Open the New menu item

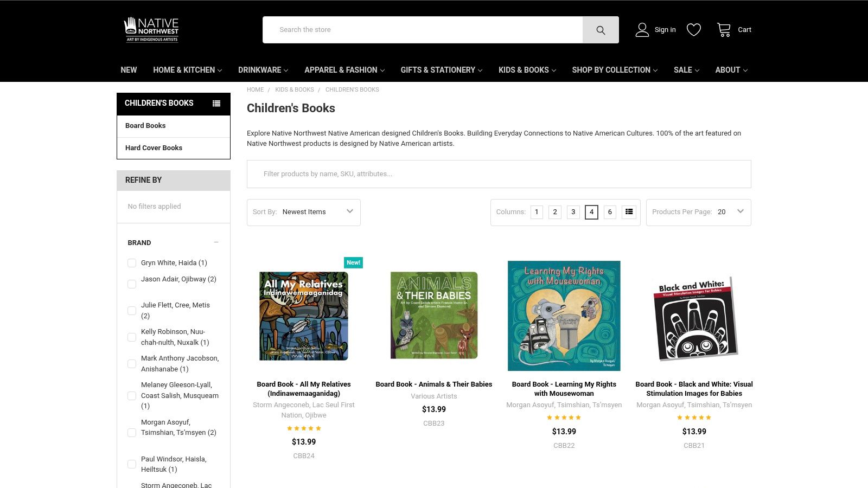point(129,70)
